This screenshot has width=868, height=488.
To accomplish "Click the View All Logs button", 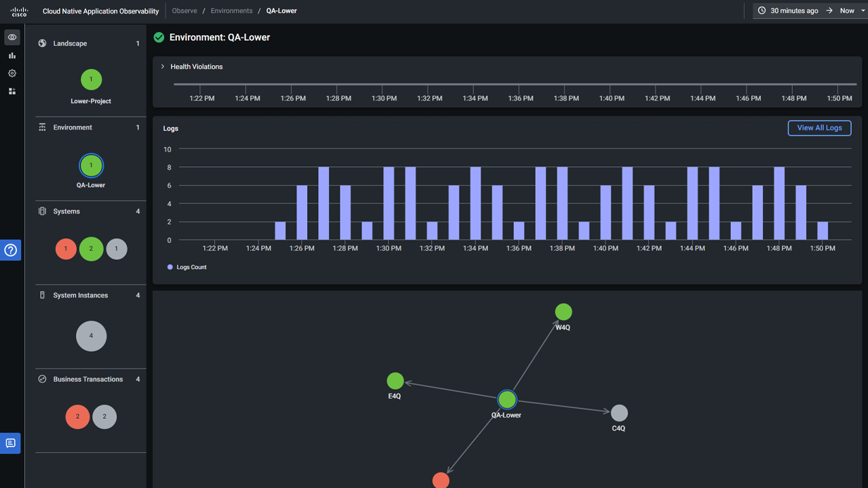I will coord(819,127).
